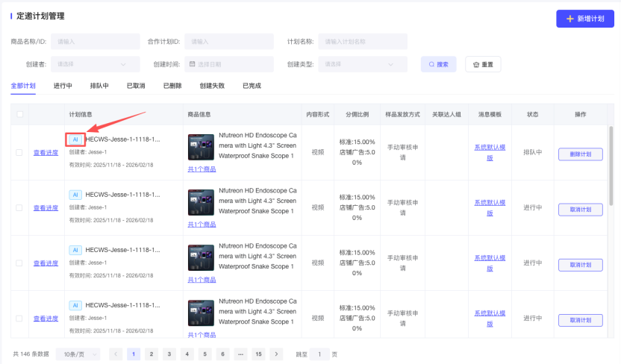Screen dimensions: 621x364
Task: Click calendar icon in 创建时间 date field
Action: [192, 65]
